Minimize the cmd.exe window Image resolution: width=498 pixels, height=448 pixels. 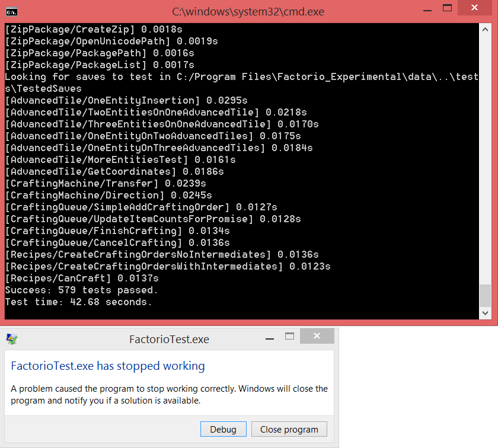click(427, 11)
